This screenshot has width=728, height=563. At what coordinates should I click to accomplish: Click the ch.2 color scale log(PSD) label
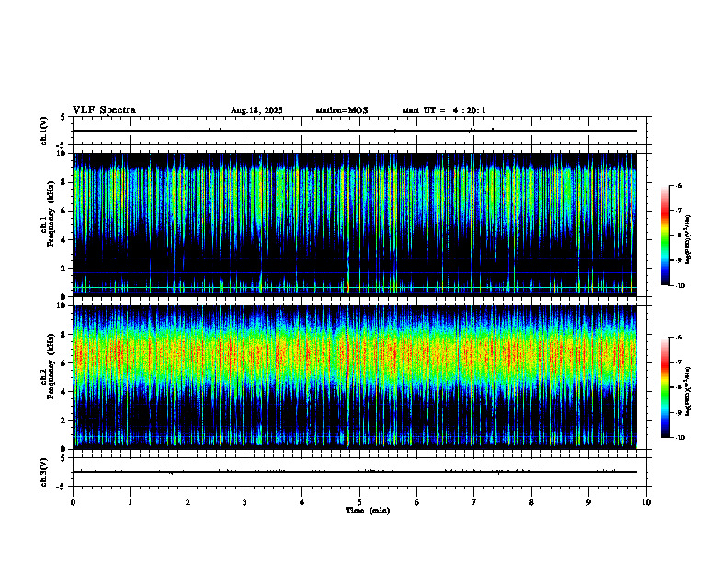688,391
